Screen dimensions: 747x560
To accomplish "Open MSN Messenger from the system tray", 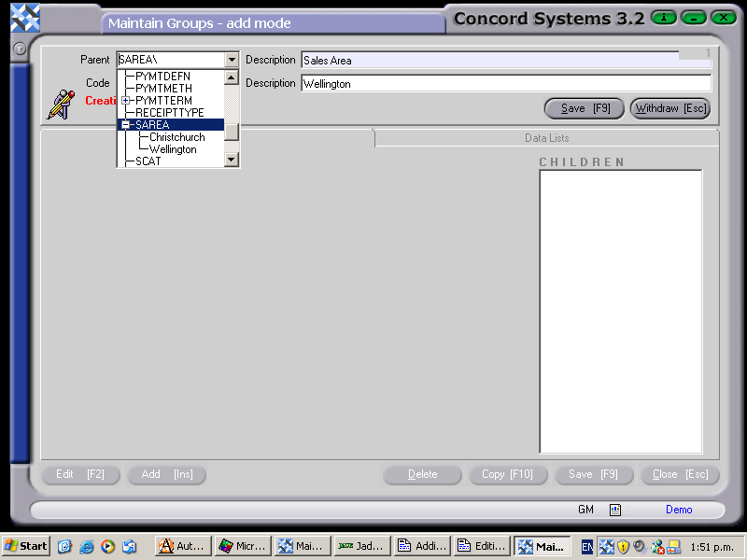I will [x=657, y=546].
